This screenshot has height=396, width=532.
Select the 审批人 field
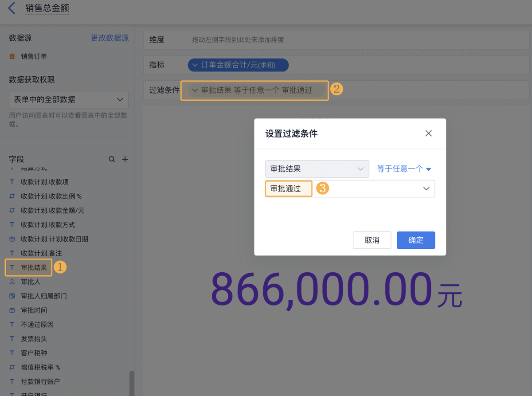[31, 282]
